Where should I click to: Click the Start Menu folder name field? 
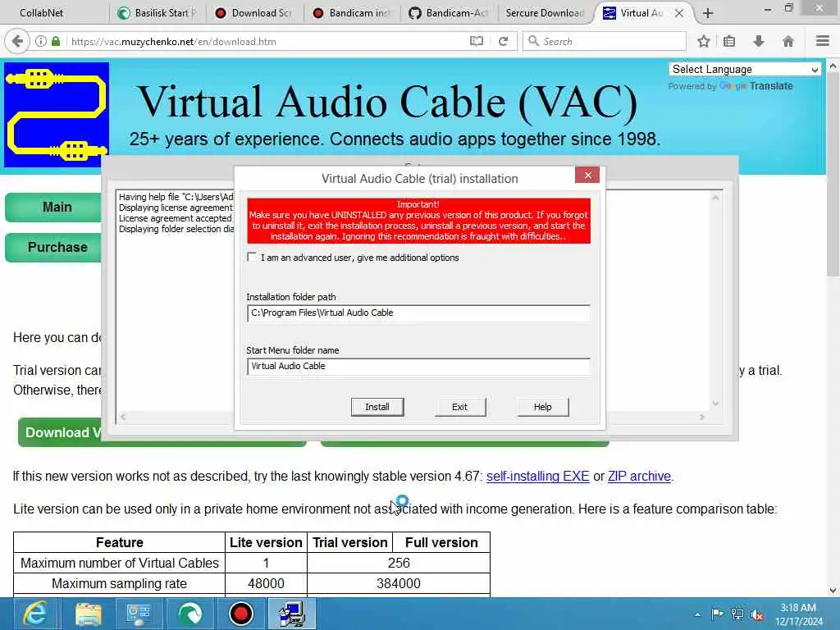tap(418, 367)
